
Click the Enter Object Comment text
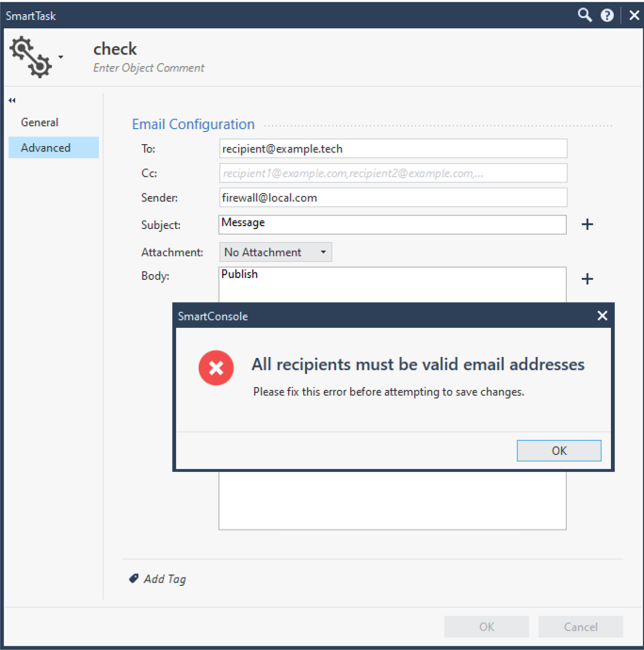(x=149, y=68)
